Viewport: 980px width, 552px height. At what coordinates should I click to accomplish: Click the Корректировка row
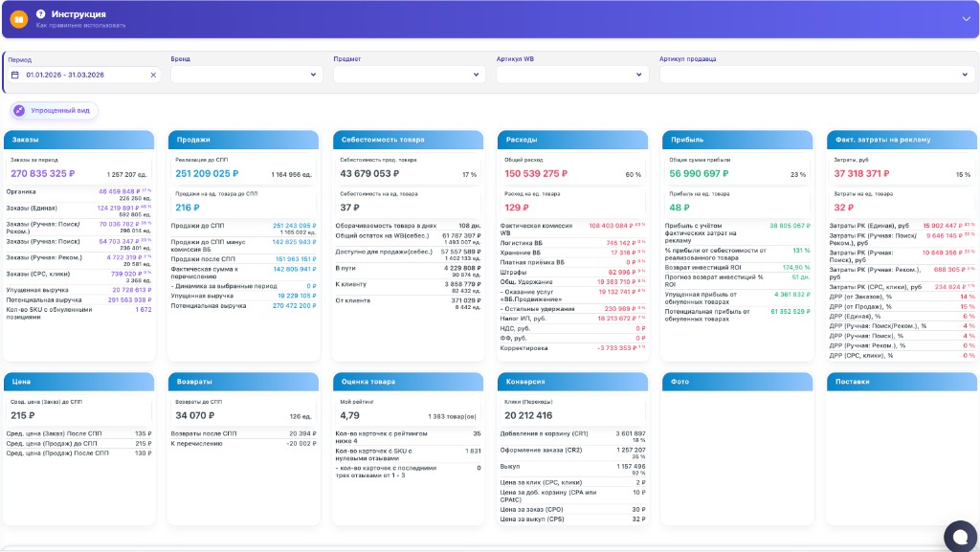pyautogui.click(x=572, y=348)
